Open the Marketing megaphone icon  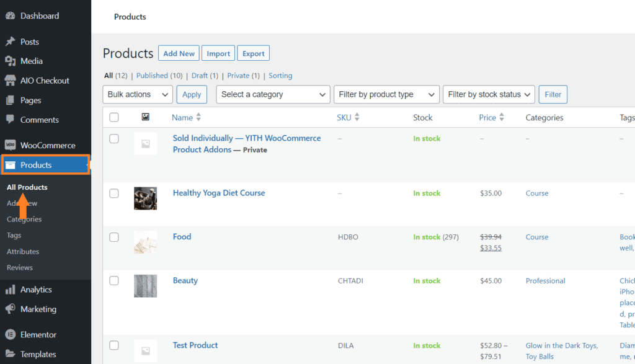pos(11,309)
